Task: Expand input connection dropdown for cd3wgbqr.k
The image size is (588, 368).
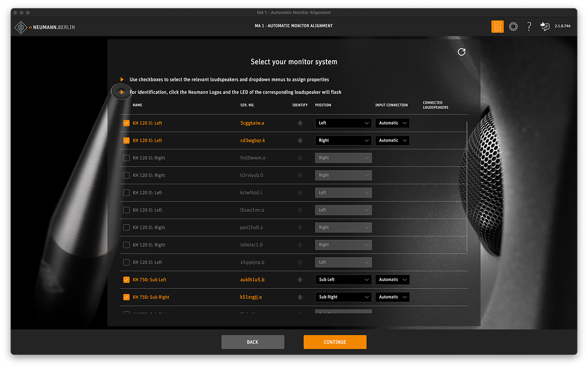Action: (x=392, y=141)
